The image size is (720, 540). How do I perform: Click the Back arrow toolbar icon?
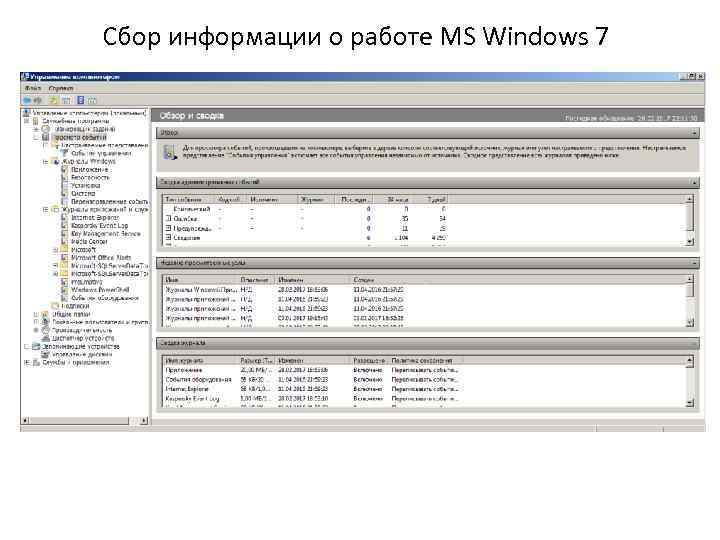point(27,100)
